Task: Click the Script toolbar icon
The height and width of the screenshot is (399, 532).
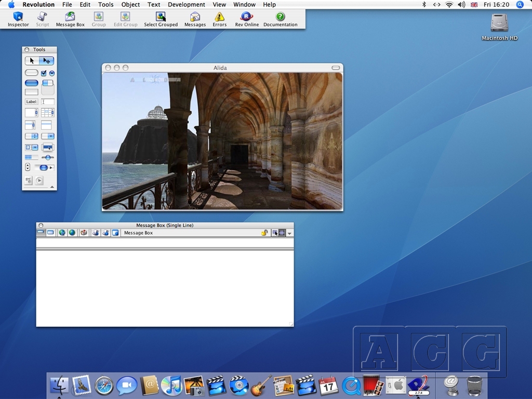Action: [43, 19]
